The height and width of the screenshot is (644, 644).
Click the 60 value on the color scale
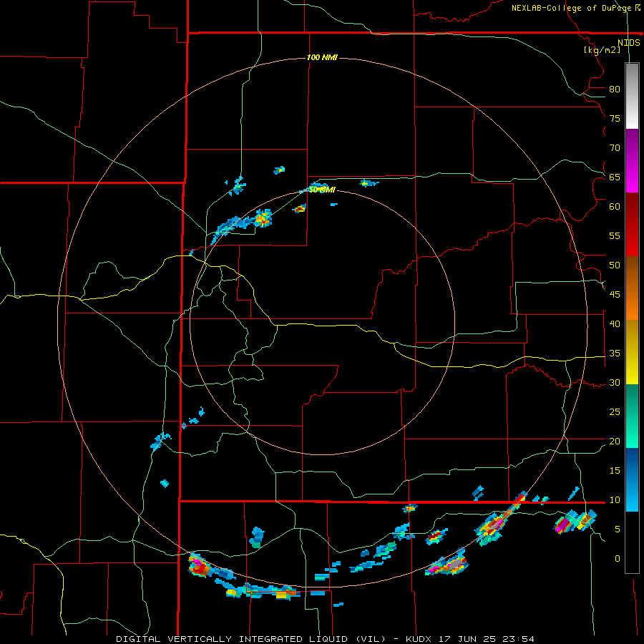point(615,207)
